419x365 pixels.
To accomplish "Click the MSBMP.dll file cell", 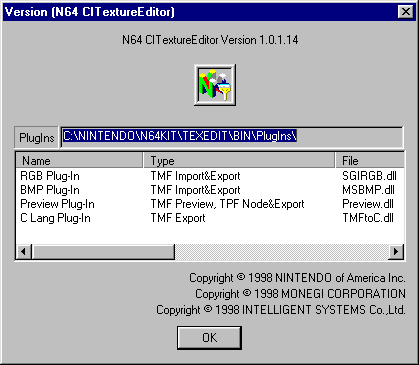I will (368, 190).
